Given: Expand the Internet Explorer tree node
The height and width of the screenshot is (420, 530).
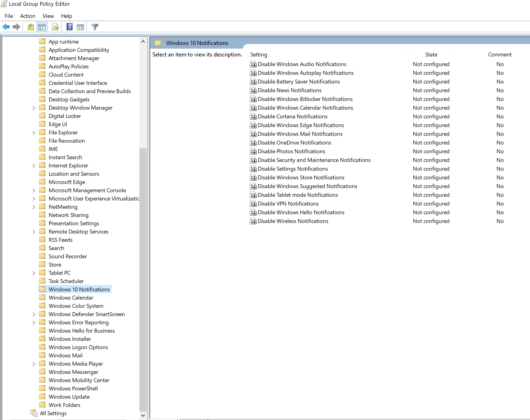Looking at the screenshot, I should pyautogui.click(x=34, y=166).
